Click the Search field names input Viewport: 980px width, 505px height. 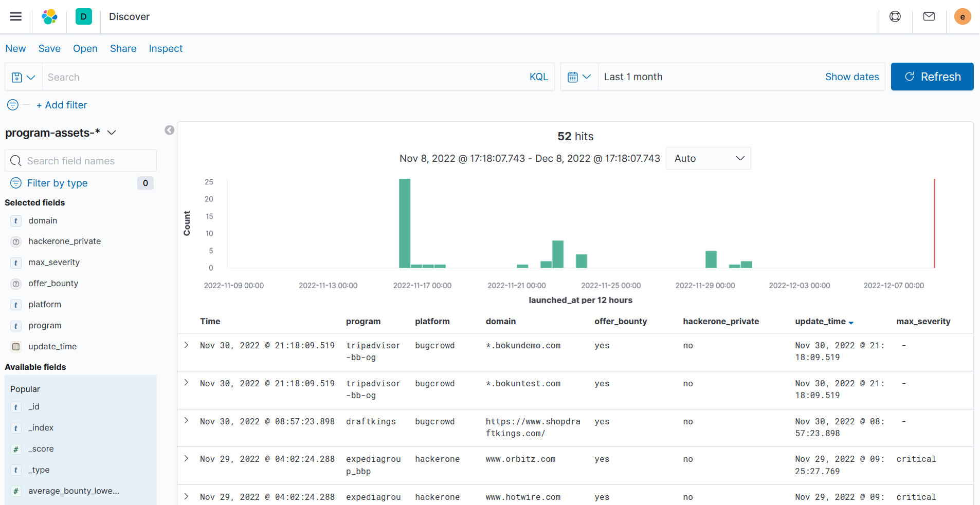[x=80, y=160]
